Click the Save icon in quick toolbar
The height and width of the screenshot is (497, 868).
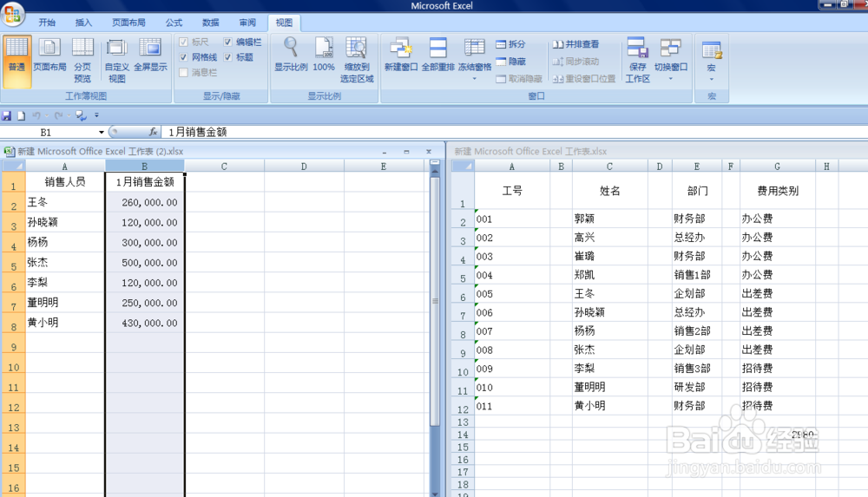(x=7, y=115)
